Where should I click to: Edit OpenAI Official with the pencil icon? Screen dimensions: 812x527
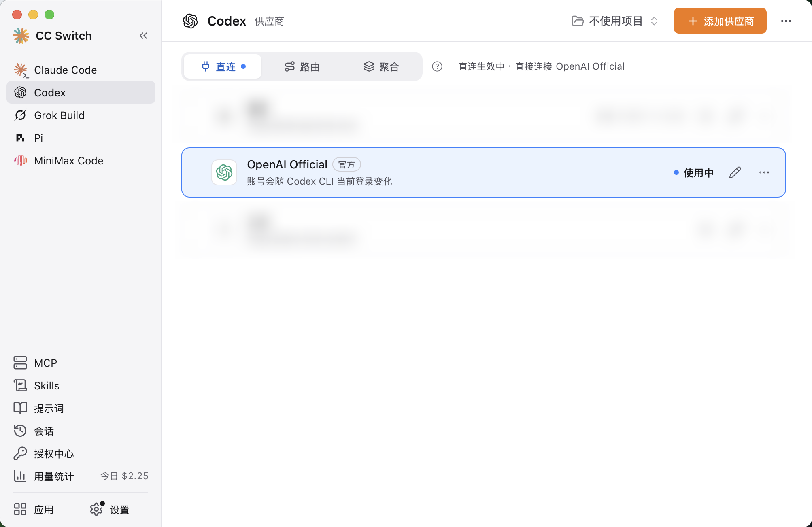(x=735, y=172)
